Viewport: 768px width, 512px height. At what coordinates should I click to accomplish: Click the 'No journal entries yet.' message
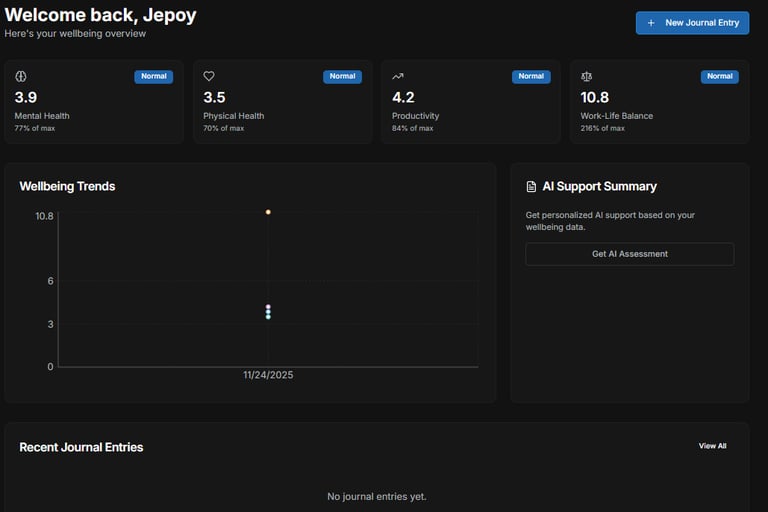[377, 497]
